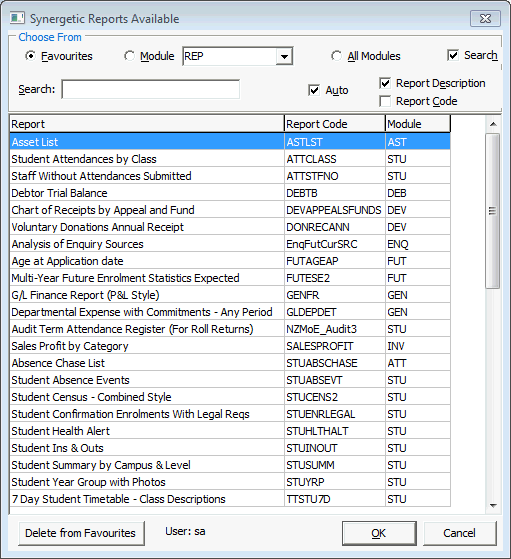Screen dimensions: 511x559
Task: Select the Asset List report row
Action: 230,142
